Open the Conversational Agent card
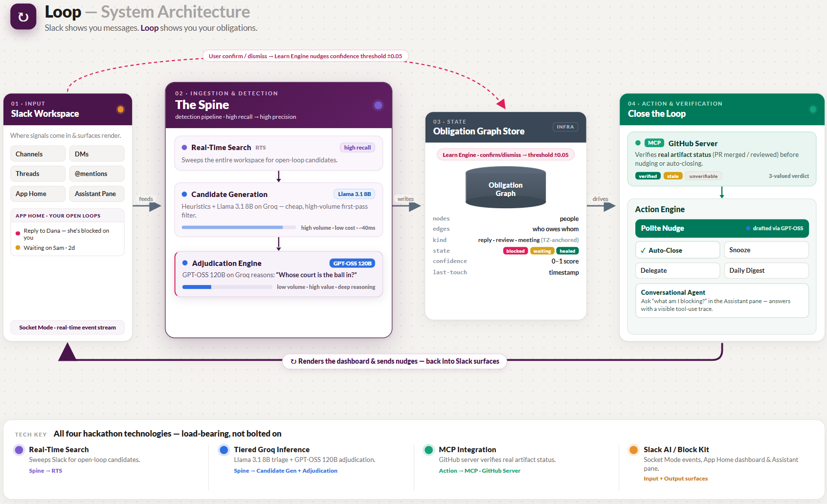The width and height of the screenshot is (827, 504). point(722,301)
